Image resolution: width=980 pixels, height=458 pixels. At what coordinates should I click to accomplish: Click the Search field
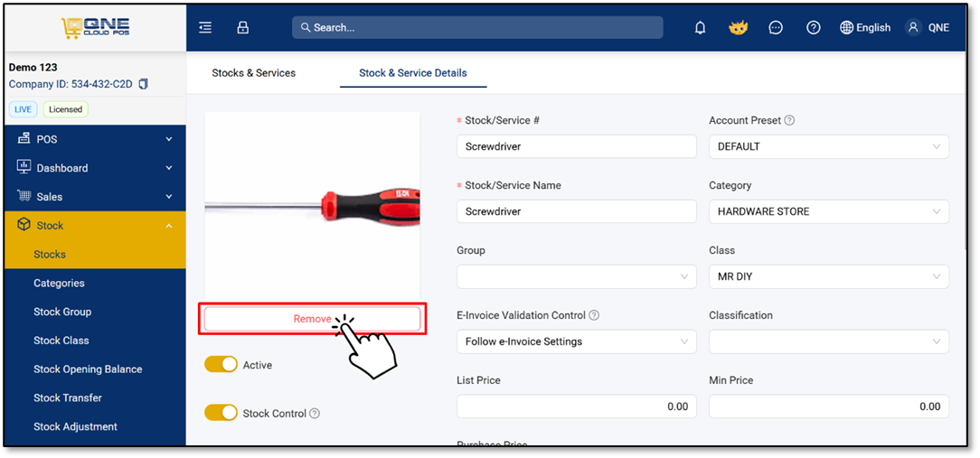tap(477, 27)
